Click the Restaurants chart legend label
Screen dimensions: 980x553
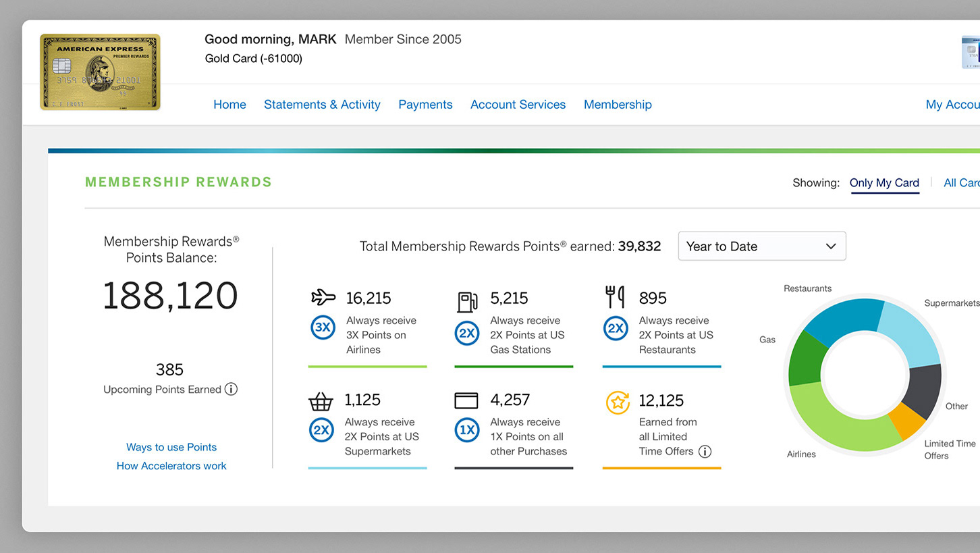coord(807,288)
